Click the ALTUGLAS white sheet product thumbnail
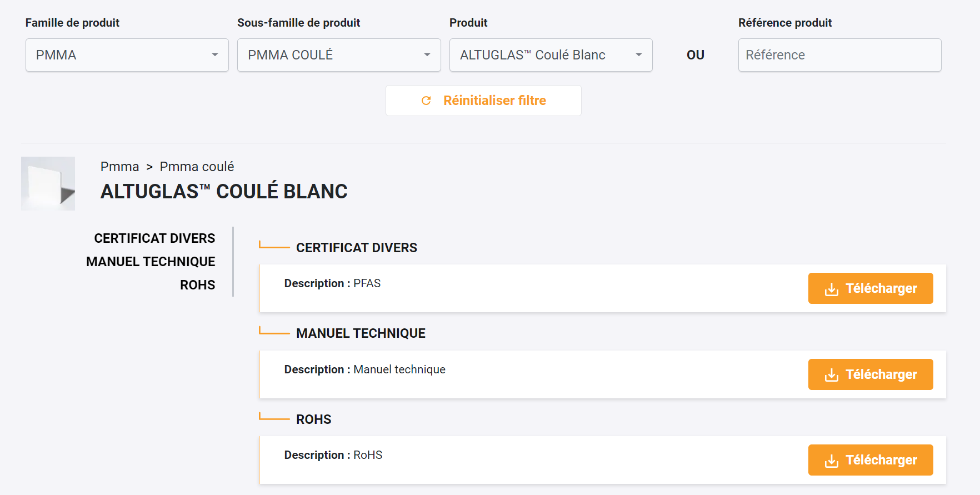The image size is (980, 495). [x=48, y=183]
